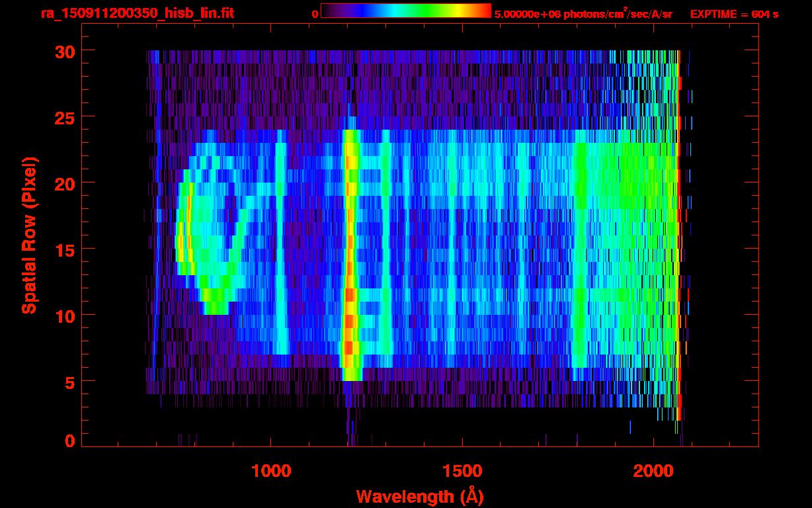Click the y-axis tick label 30
Viewport: 812px width, 508px height.
65,51
